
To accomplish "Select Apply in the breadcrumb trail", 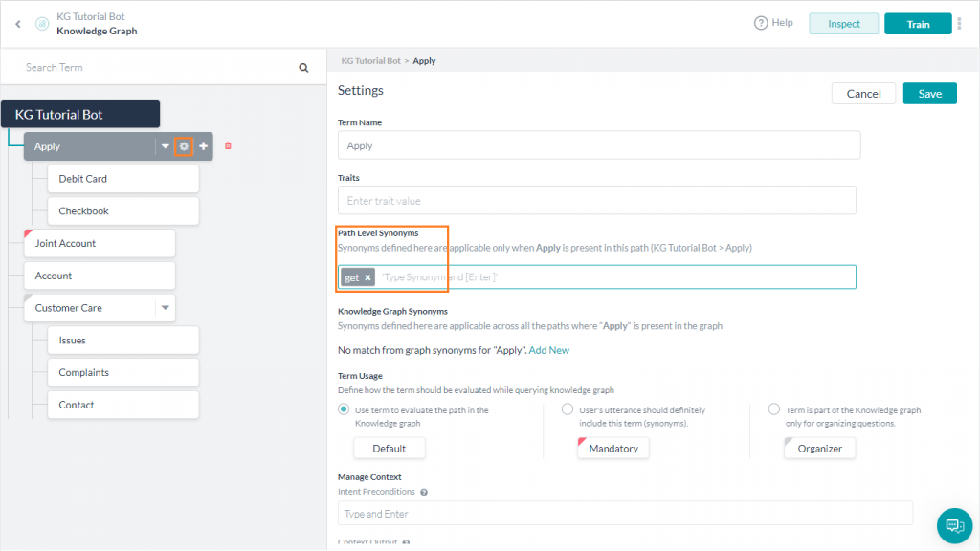I will coord(424,60).
